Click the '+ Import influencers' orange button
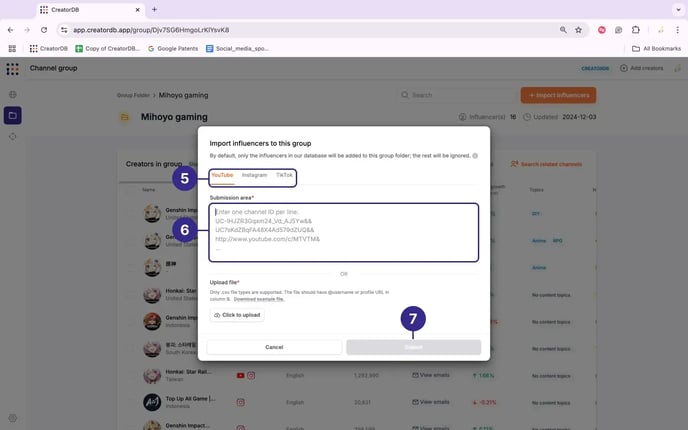The height and width of the screenshot is (430, 688). click(x=558, y=95)
